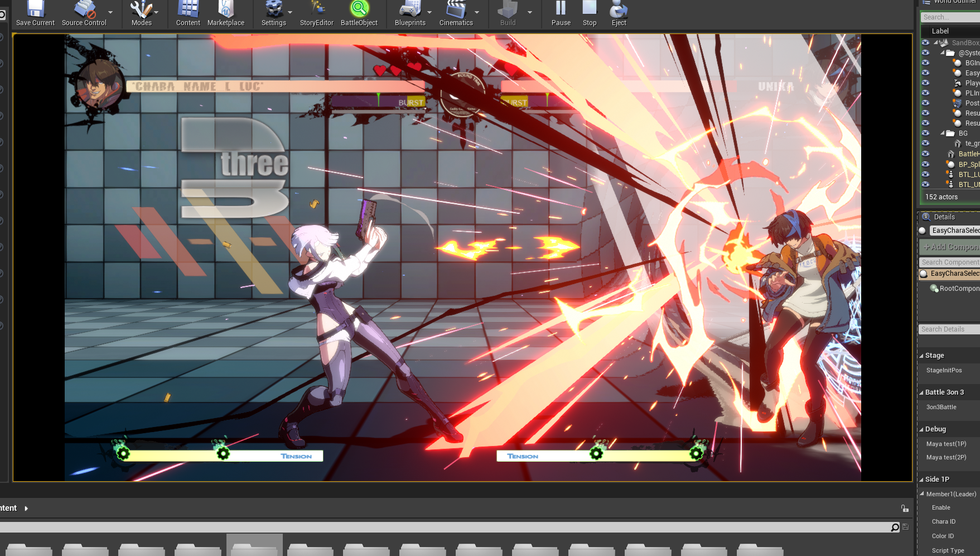Open Source Control dropdown arrow

(x=110, y=12)
